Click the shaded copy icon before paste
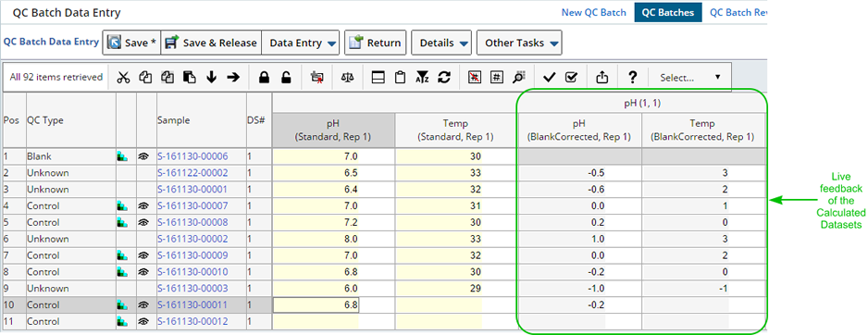Image resolution: width=868 pixels, height=335 pixels. 167,78
